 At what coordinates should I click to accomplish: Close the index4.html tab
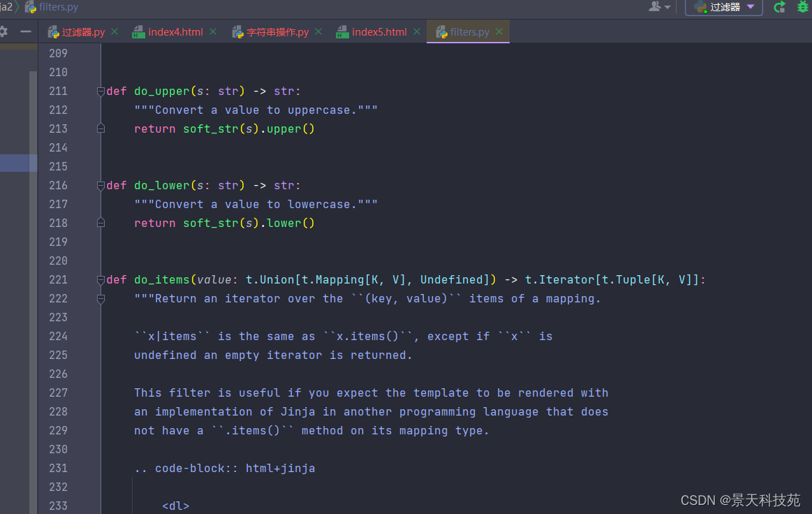click(213, 32)
